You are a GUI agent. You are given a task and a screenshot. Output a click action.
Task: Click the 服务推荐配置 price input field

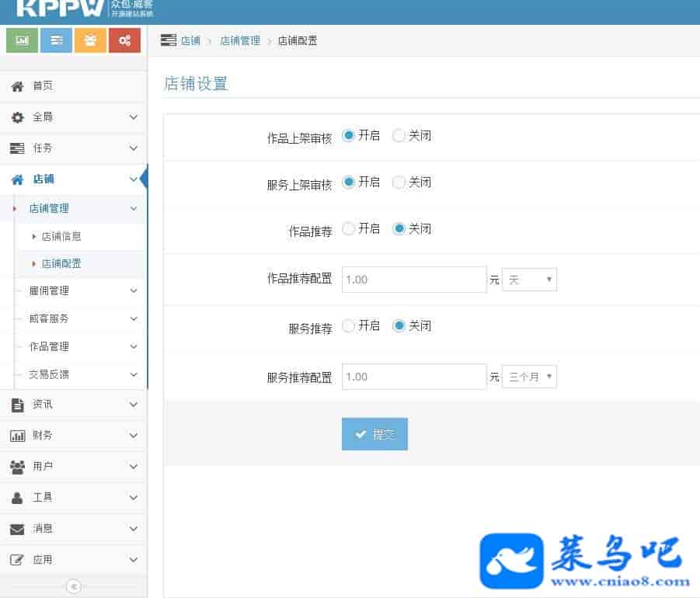413,377
